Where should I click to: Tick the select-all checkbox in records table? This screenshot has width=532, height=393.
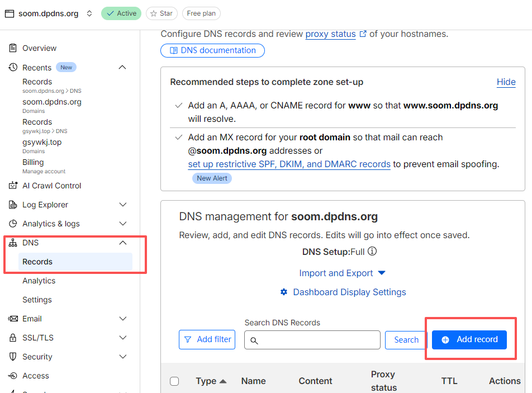coord(174,381)
